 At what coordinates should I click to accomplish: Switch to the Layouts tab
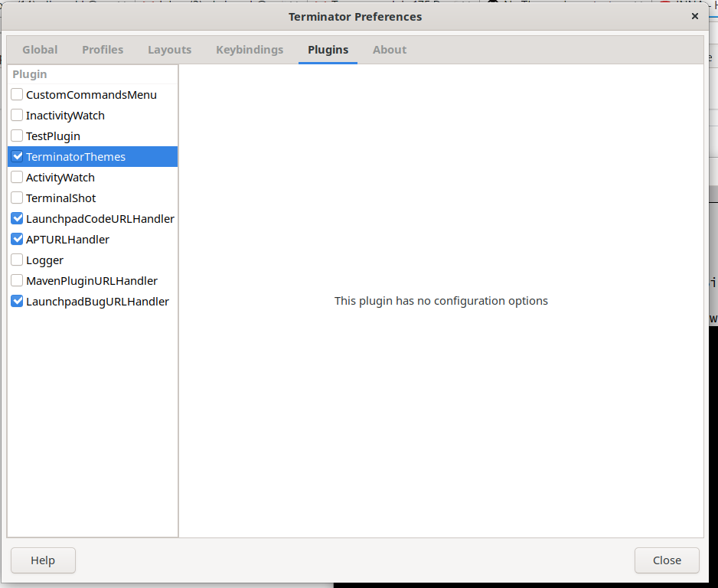point(169,49)
